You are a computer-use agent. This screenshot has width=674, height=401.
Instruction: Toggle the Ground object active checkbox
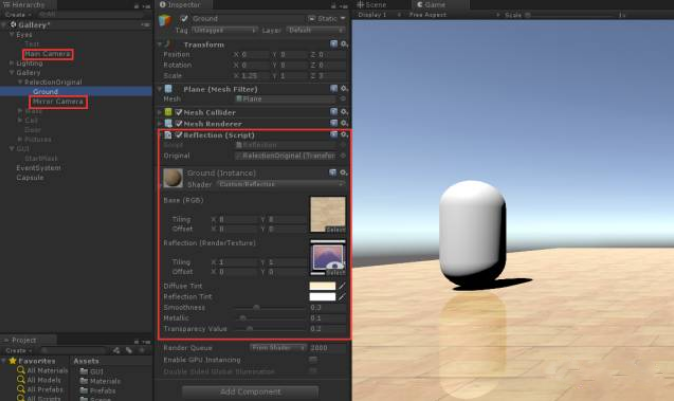pyautogui.click(x=183, y=19)
